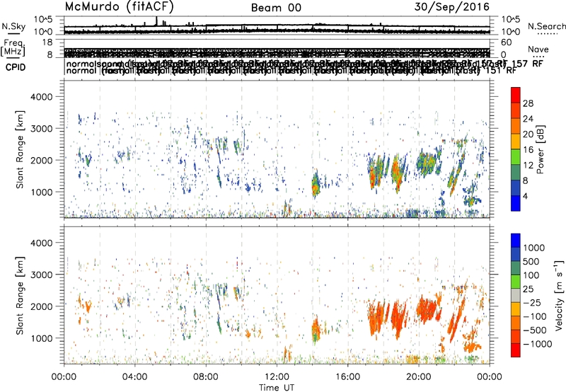Click the '4' tick on the power colorbar
The image size is (566, 392).
(x=525, y=196)
